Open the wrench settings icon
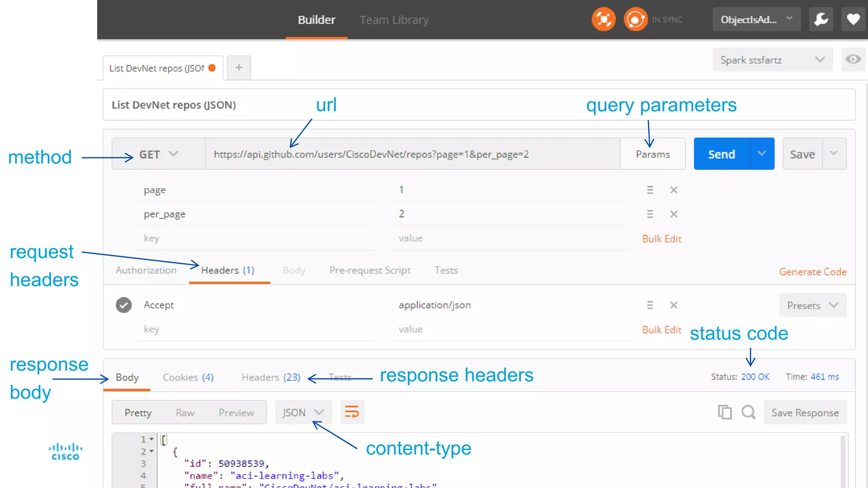Viewport: 868px width, 488px height. point(821,19)
